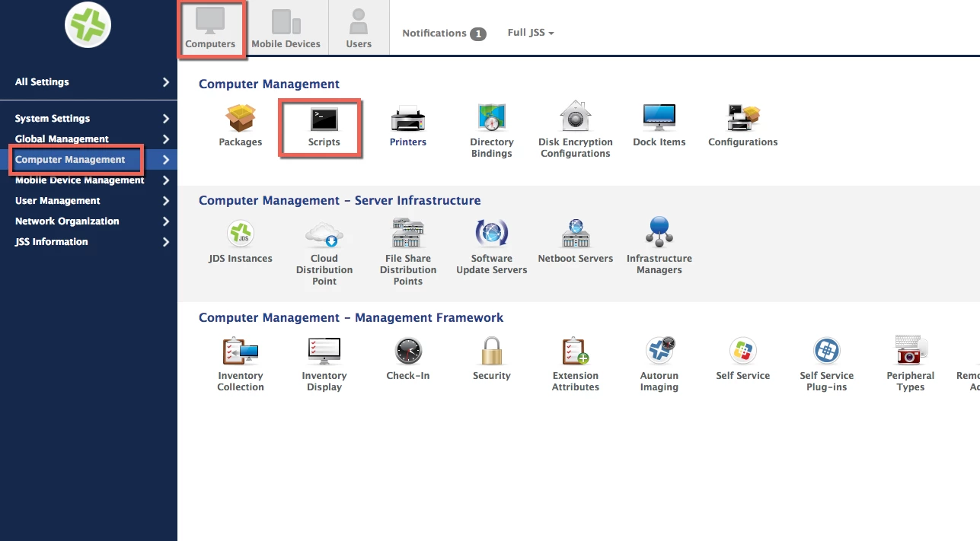Open the Extension Attributes icon

(x=576, y=351)
